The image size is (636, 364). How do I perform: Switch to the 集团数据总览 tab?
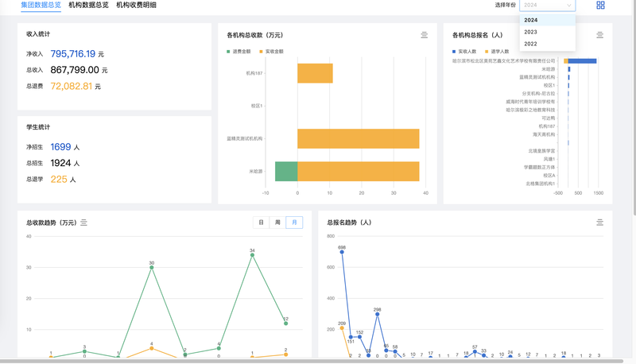pyautogui.click(x=41, y=5)
